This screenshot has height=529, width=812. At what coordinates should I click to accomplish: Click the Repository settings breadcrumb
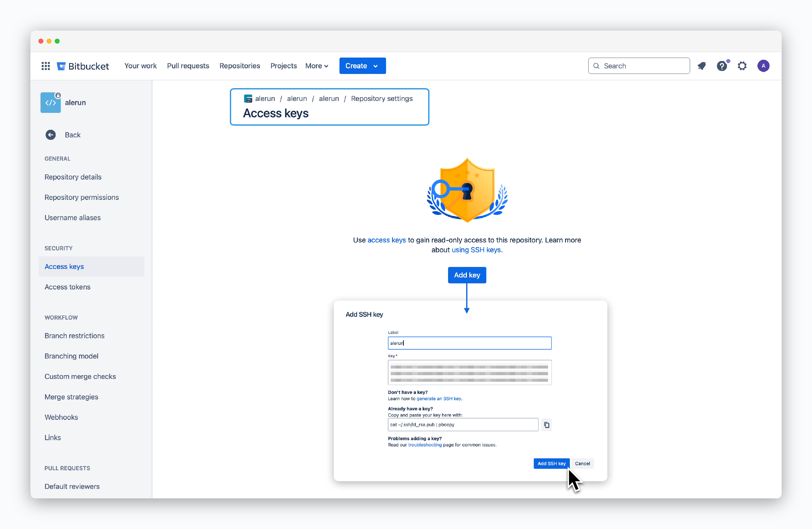click(382, 98)
